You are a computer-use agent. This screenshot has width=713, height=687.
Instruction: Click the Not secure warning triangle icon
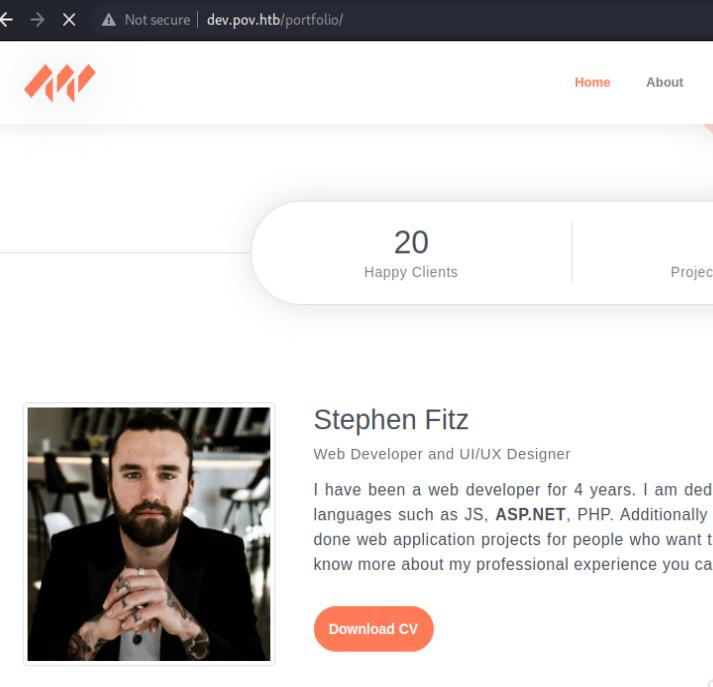[109, 20]
